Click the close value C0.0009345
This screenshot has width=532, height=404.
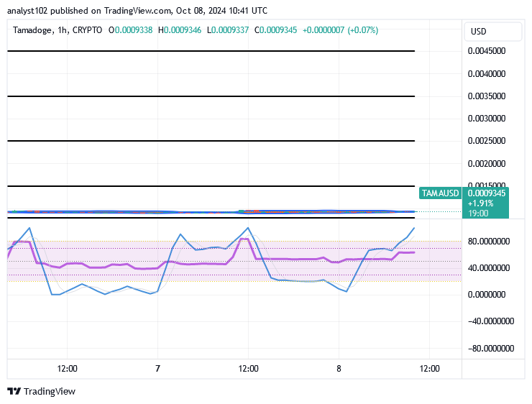click(x=275, y=30)
